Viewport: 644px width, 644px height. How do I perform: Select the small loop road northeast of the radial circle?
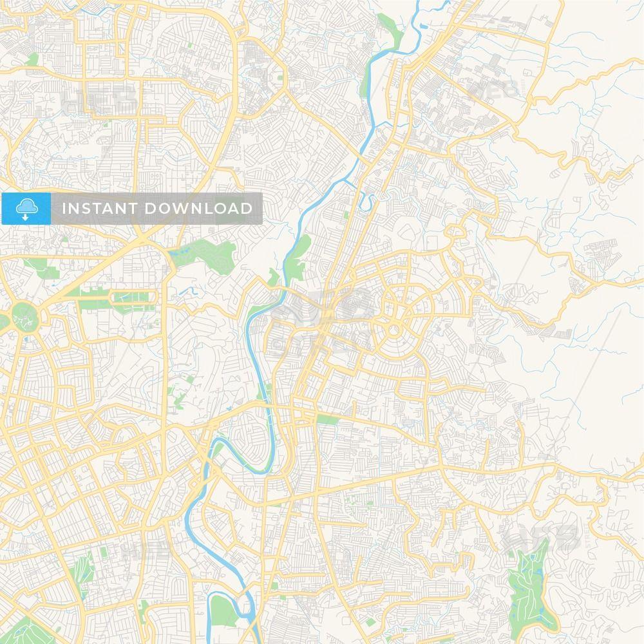(x=455, y=232)
